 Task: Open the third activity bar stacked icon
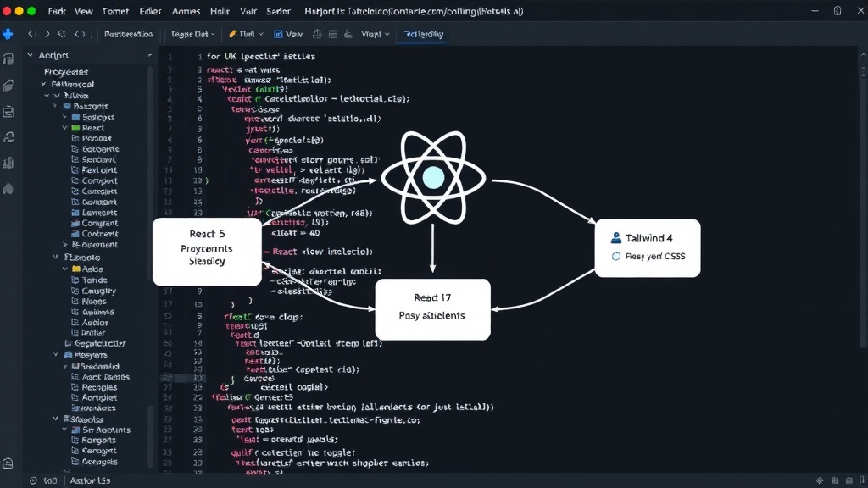point(8,111)
